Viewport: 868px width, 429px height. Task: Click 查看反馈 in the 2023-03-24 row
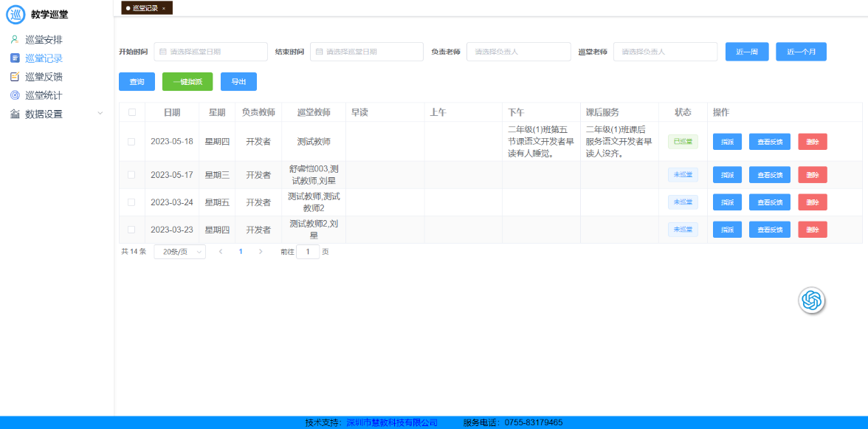point(770,202)
